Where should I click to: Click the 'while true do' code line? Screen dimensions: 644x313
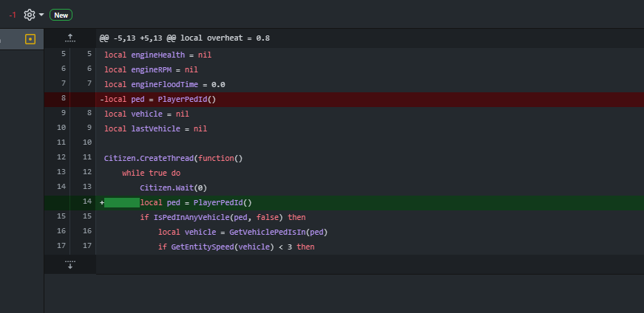(x=151, y=173)
